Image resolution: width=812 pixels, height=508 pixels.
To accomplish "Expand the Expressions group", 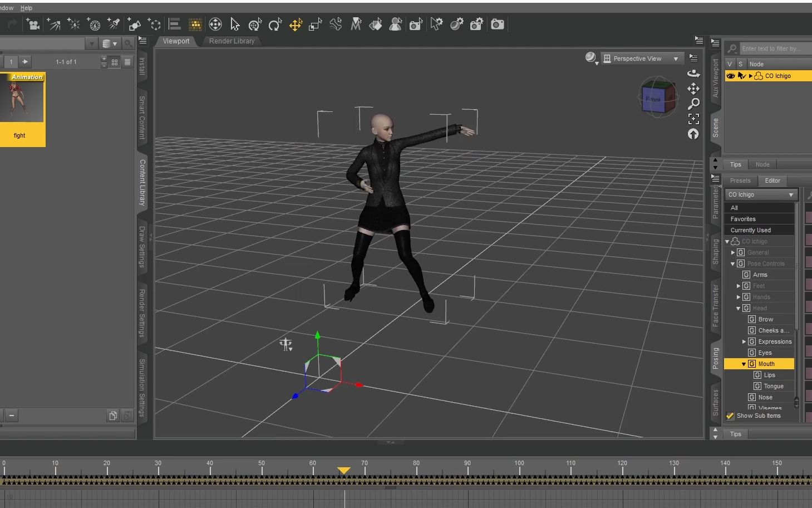I will pyautogui.click(x=744, y=341).
